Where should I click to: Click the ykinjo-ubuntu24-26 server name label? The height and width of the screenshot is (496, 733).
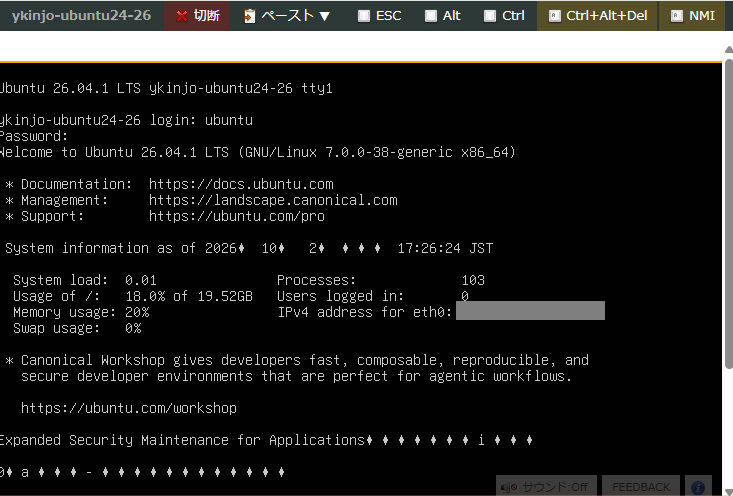click(x=81, y=16)
